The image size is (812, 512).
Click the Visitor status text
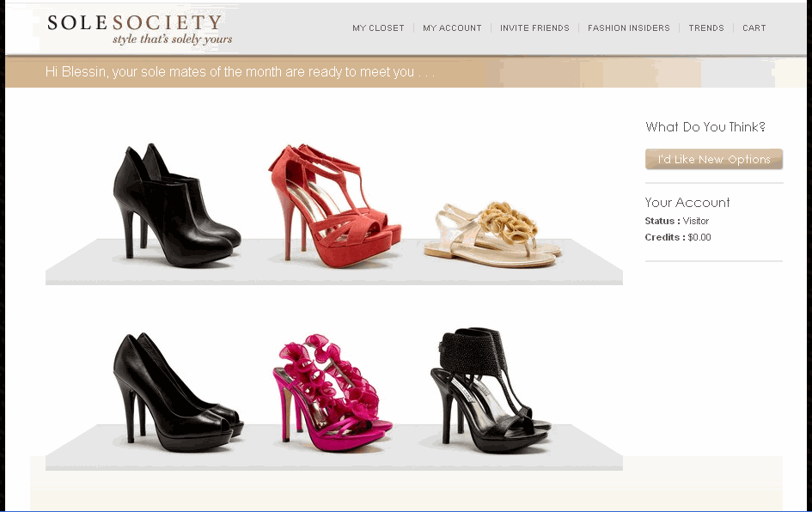695,221
